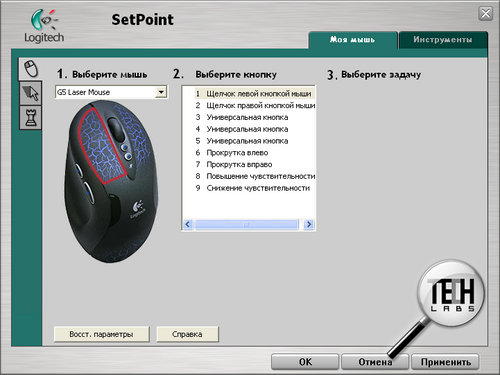Select list item 1 Щелчок левой кнопкой мыши
This screenshot has height=375, width=500.
pos(254,94)
